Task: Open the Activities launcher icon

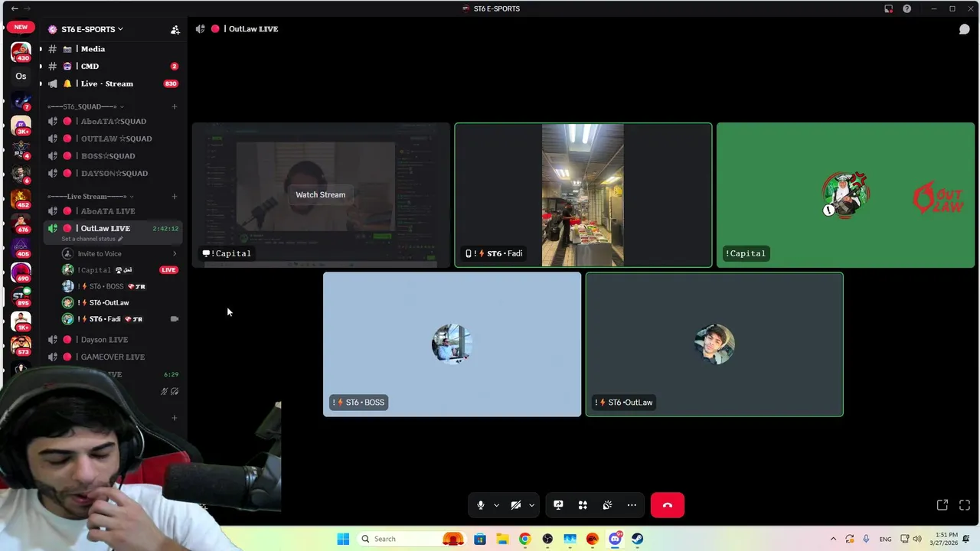Action: click(x=583, y=505)
